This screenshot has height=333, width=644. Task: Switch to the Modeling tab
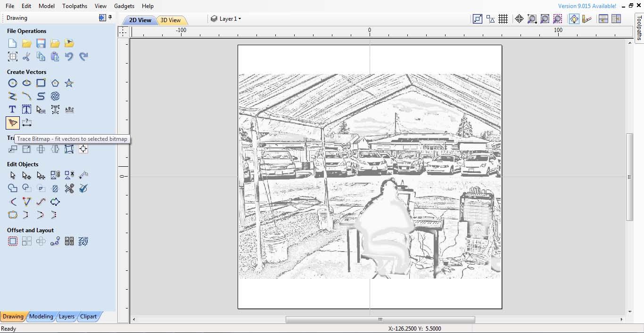[41, 317]
